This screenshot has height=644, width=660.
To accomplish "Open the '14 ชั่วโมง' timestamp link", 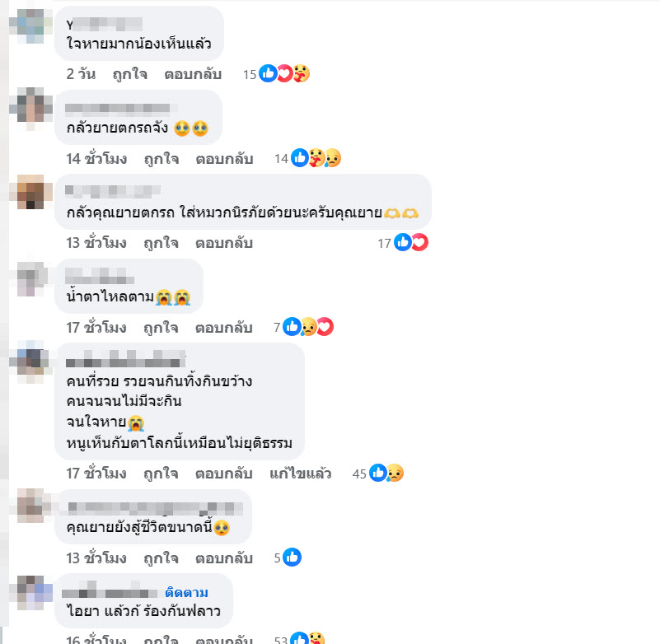I will (96, 159).
